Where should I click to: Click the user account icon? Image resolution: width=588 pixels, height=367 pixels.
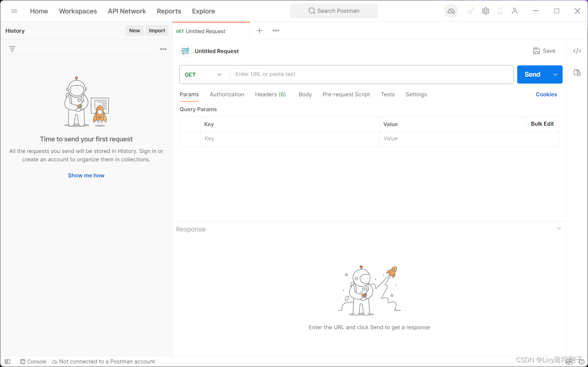point(515,11)
